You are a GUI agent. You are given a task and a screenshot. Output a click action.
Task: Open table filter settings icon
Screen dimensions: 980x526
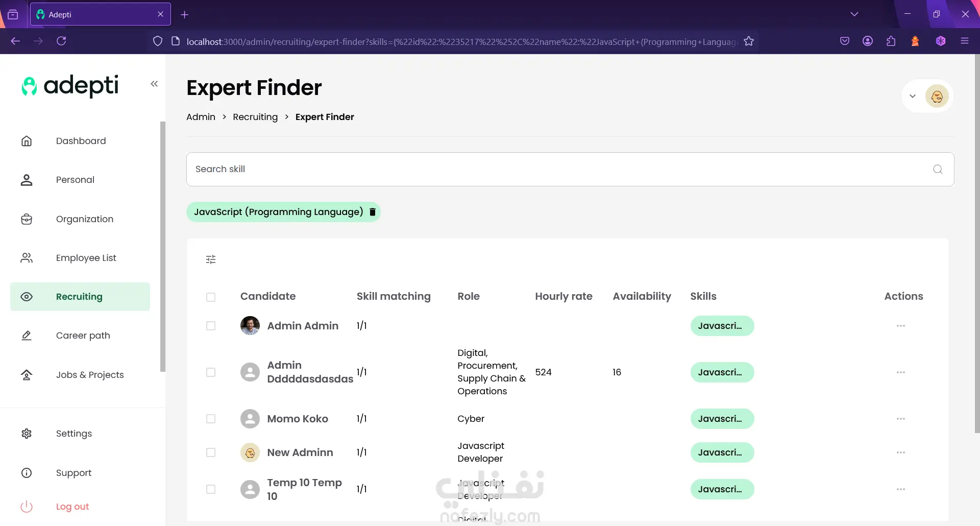coord(211,259)
